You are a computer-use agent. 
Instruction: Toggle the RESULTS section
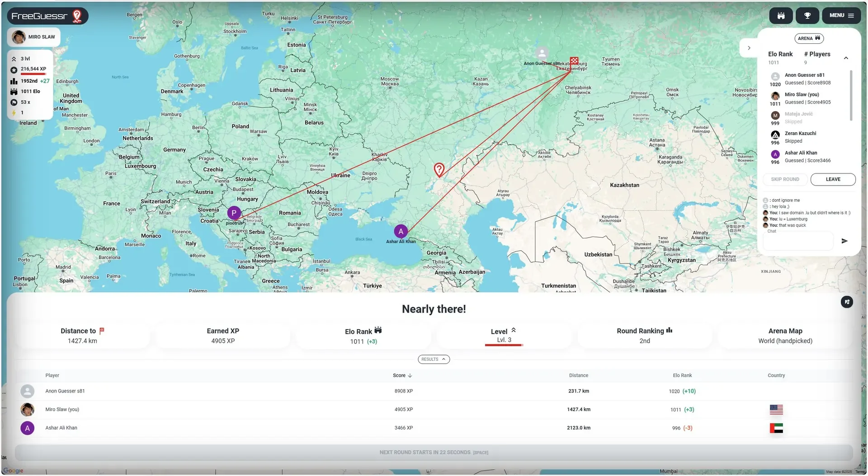[x=434, y=359]
